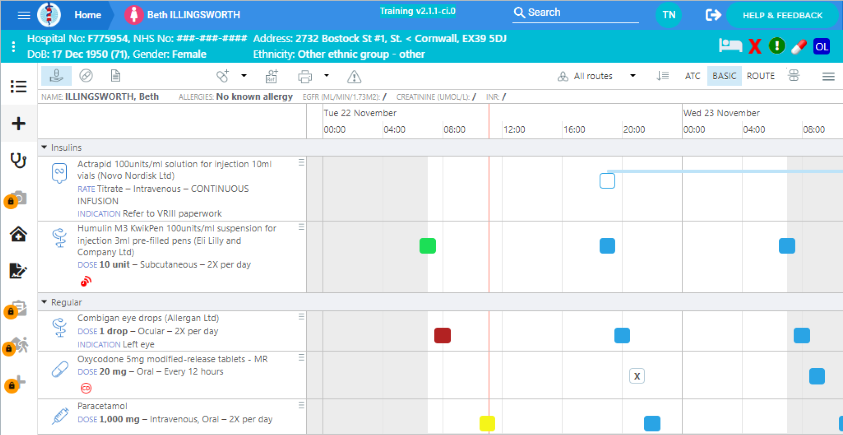Open the right toolbar hamburger menu
843x435 pixels.
tap(828, 77)
